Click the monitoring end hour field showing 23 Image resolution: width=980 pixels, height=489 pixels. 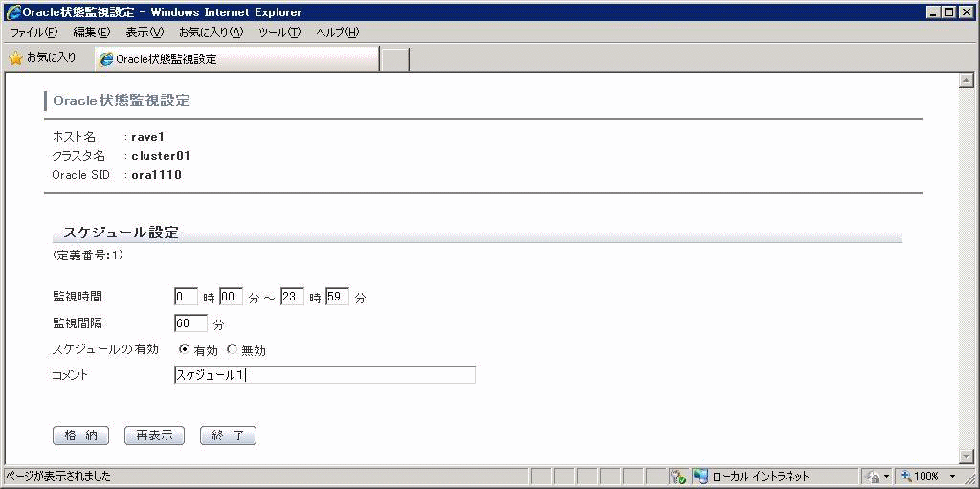click(292, 297)
